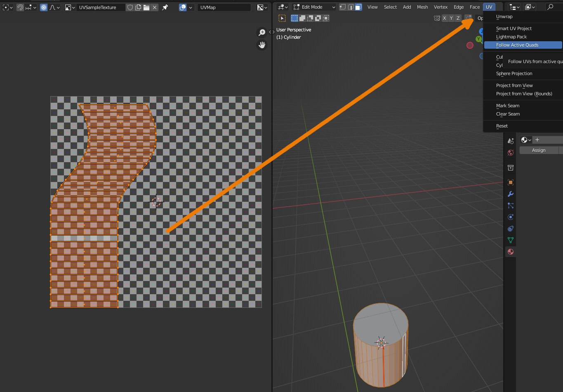
Task: Click the highlighted UV menu header
Action: (489, 7)
